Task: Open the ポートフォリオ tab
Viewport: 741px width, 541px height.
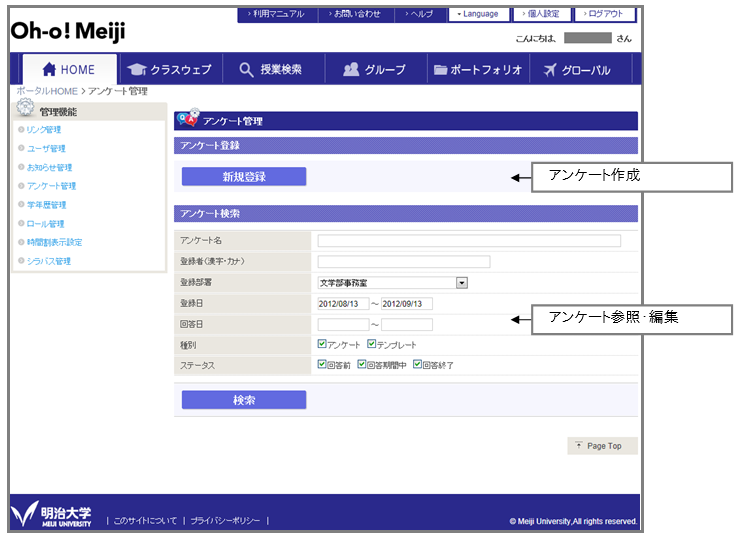Action: [478, 69]
